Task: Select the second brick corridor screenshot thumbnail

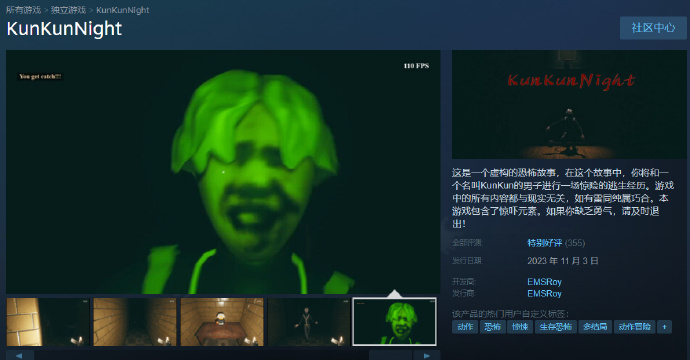Action: click(x=135, y=322)
